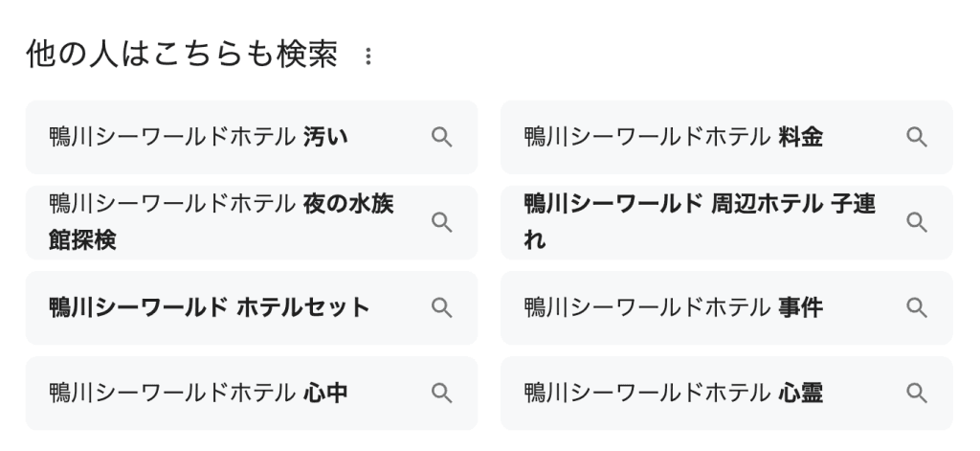Click magnifier icon next to 心中 suggestion
The width and height of the screenshot is (980, 451).
[442, 393]
